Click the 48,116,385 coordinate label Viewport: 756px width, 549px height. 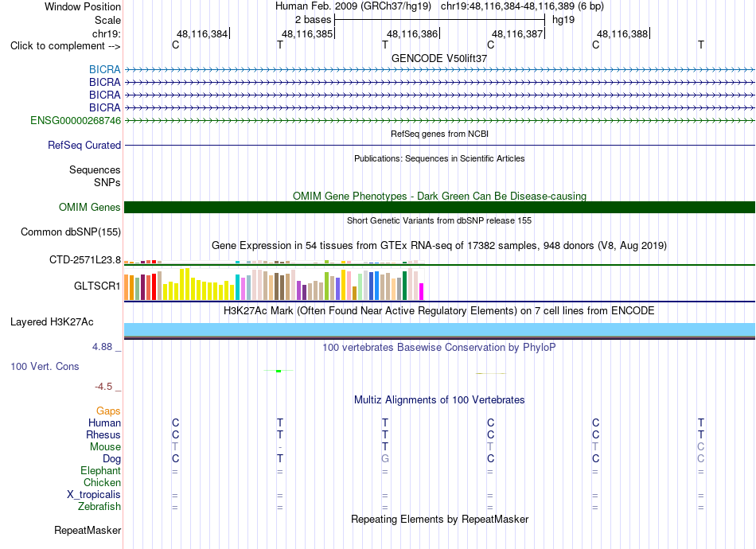click(307, 33)
